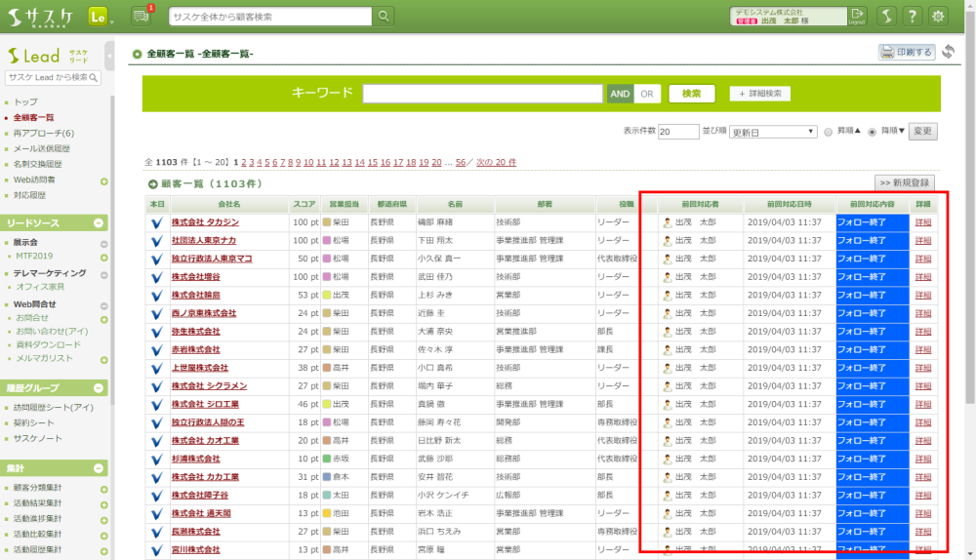The image size is (976, 560).
Task: Click the 新規登録 button
Action: tap(904, 182)
